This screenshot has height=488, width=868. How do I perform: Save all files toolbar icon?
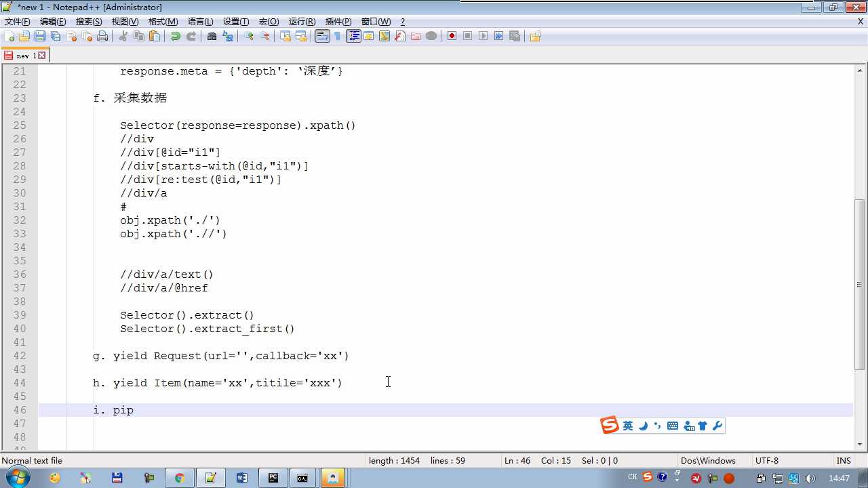(x=56, y=37)
